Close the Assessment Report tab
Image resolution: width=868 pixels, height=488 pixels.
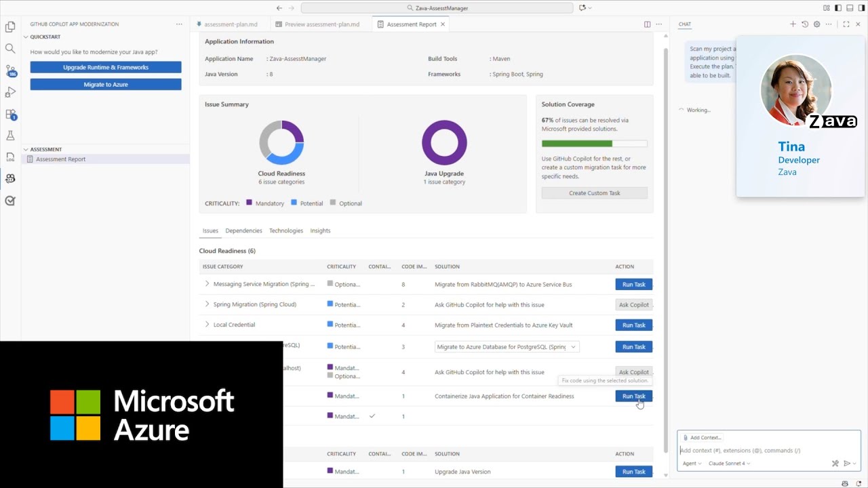click(443, 24)
